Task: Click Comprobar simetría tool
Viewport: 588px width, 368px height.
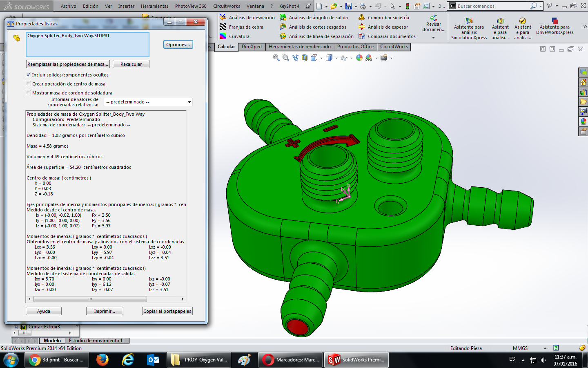Action: [383, 18]
